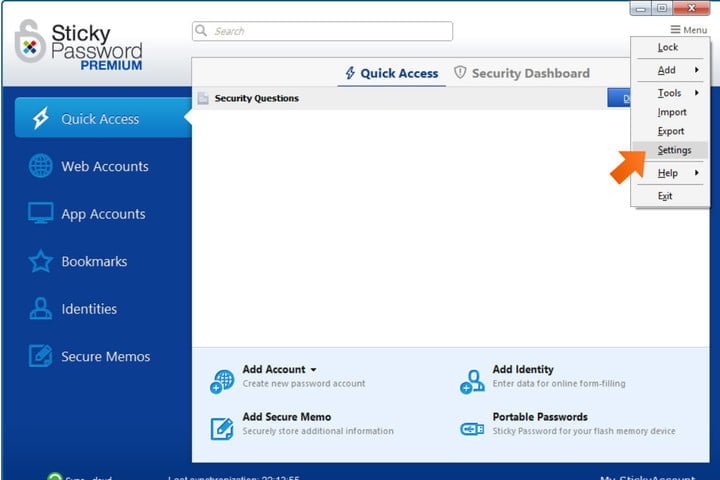The image size is (720, 480).
Task: Click 'Create new password account' description
Action: tap(304, 383)
